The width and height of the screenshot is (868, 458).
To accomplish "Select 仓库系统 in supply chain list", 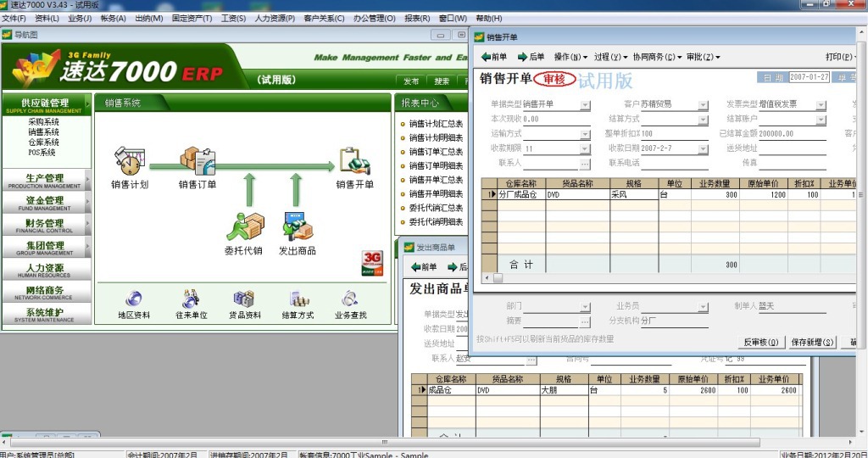I will pos(44,142).
